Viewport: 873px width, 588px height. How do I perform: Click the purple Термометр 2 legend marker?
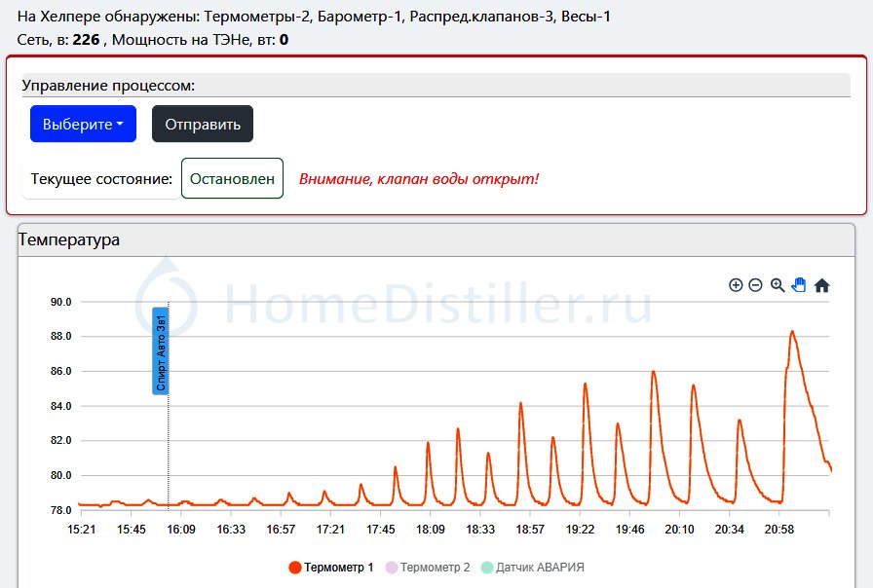coord(394,568)
